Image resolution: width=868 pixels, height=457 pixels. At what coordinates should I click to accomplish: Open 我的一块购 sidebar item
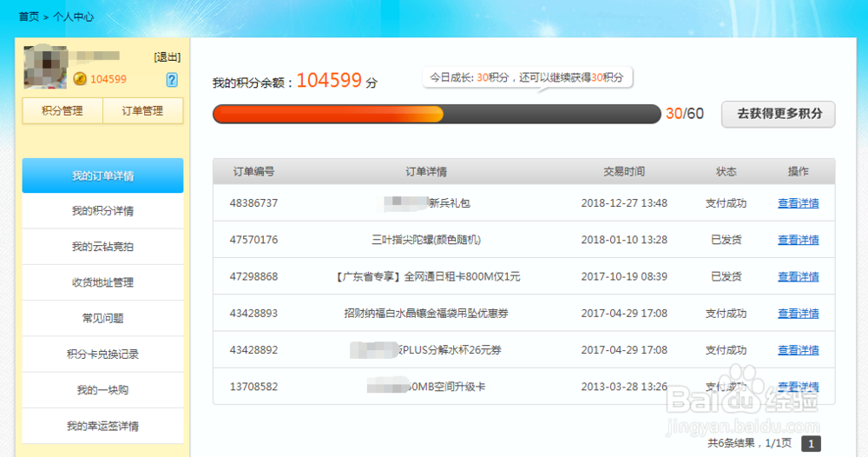pyautogui.click(x=102, y=390)
